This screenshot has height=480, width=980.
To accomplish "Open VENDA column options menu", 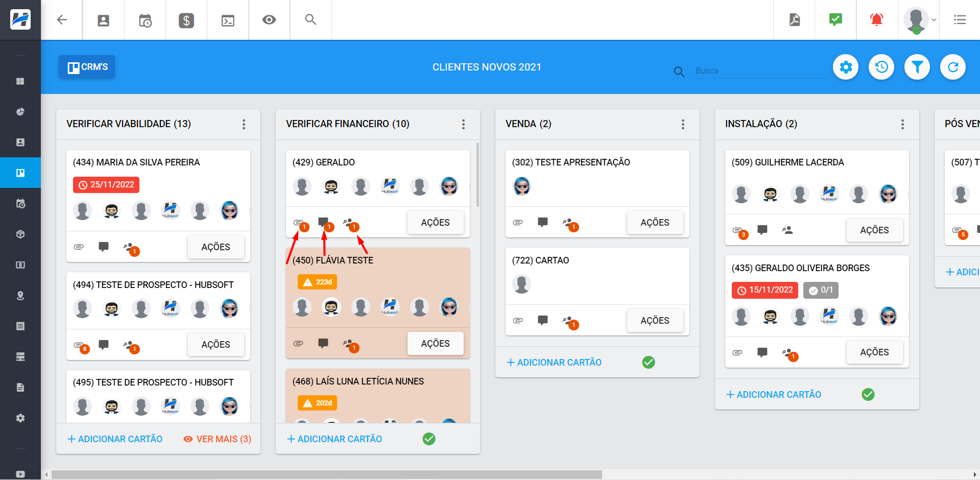I will (683, 124).
